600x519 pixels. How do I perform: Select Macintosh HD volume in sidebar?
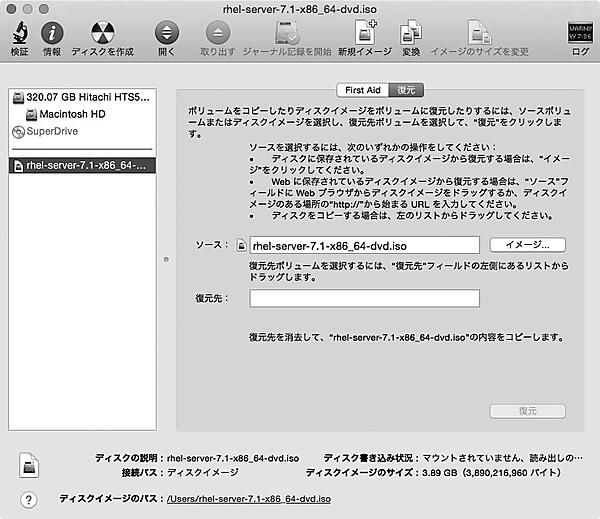pyautogui.click(x=73, y=114)
